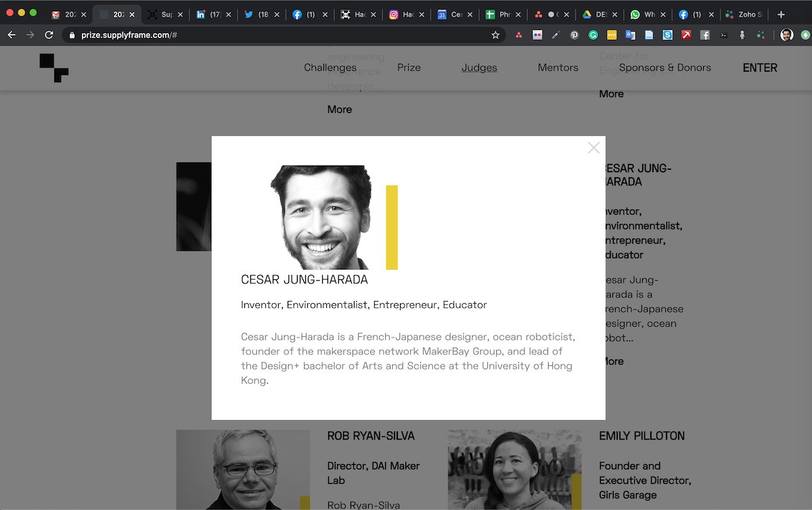Click the ROB RYAN-SILVA name heading
812x510 pixels.
coord(371,436)
